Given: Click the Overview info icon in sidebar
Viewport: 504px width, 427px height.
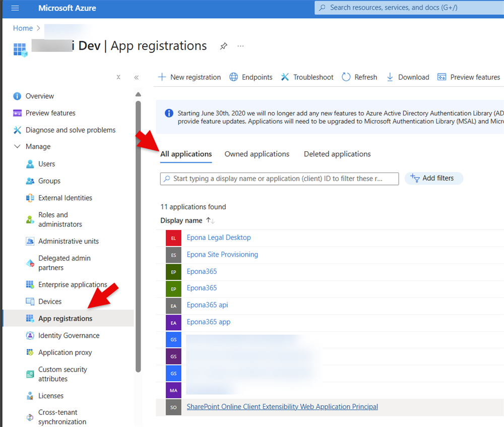Looking at the screenshot, I should [17, 96].
